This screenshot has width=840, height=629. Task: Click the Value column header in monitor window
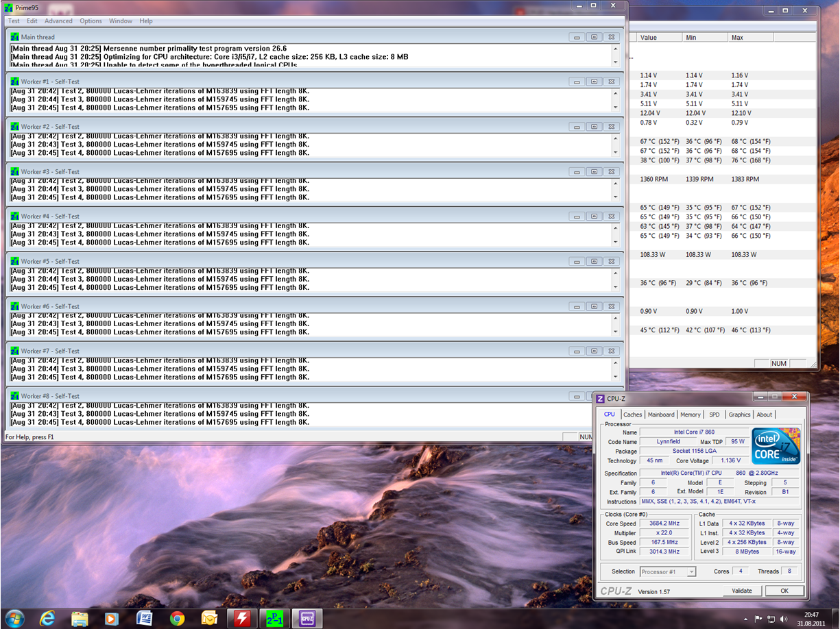point(660,38)
